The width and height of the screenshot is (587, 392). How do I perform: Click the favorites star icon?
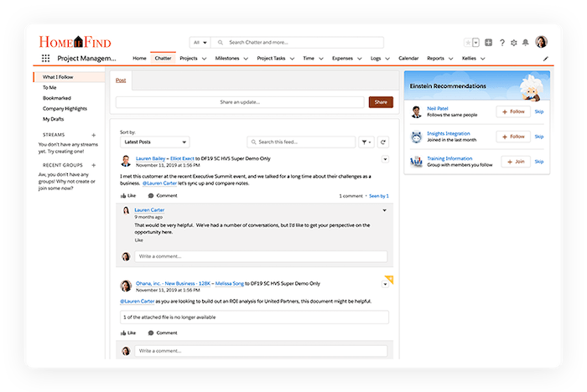pos(468,42)
